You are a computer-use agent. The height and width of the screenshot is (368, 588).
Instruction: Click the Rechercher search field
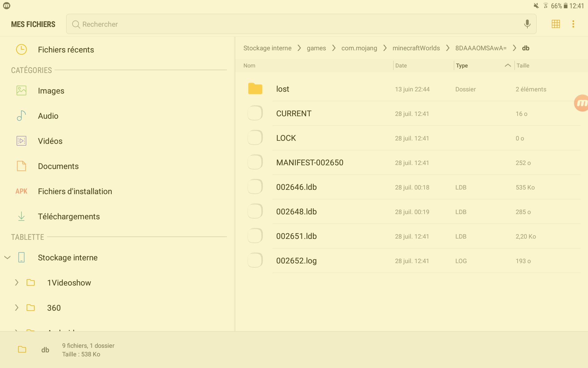click(x=294, y=24)
